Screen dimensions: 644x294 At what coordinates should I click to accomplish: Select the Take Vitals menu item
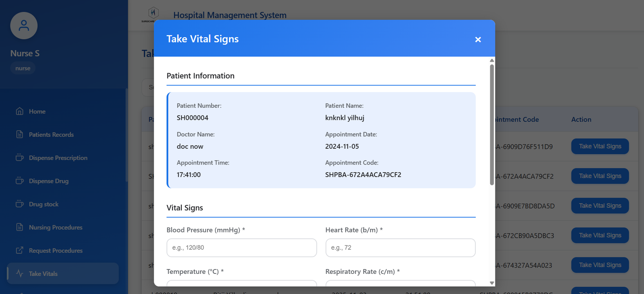click(x=63, y=273)
